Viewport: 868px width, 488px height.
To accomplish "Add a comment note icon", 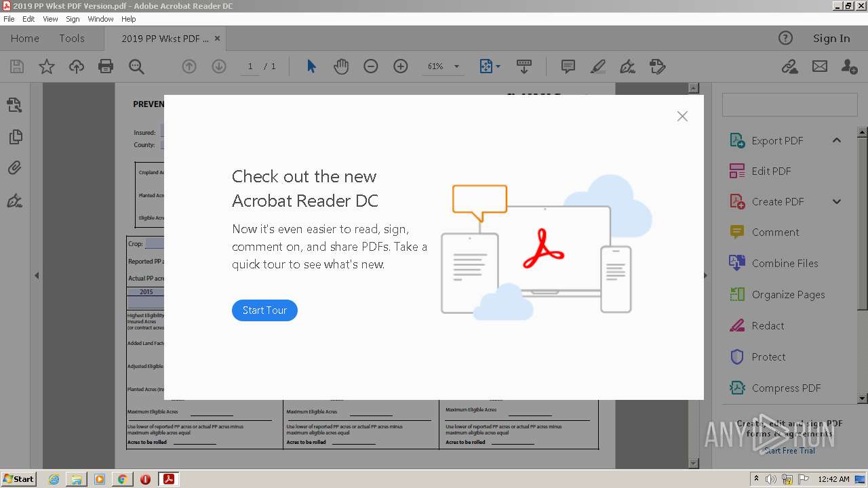I will pos(568,66).
